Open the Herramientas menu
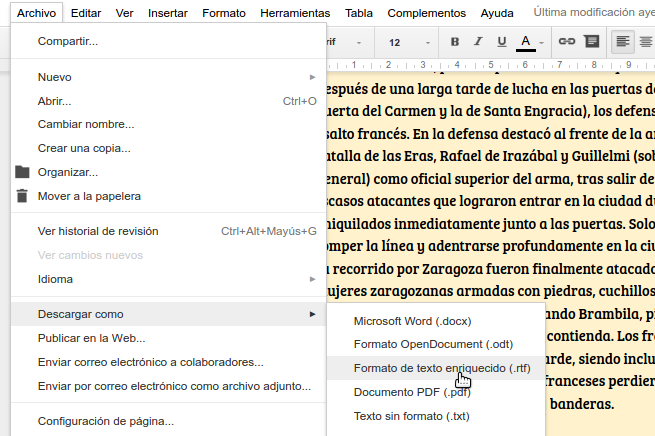Viewport: 655px width, 436px height. coord(295,13)
